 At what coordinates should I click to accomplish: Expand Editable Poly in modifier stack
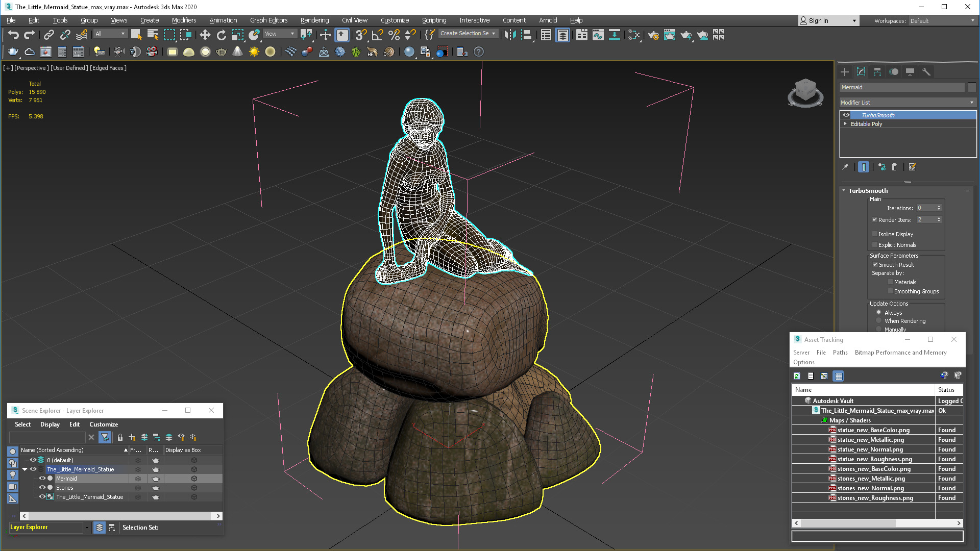(x=845, y=124)
